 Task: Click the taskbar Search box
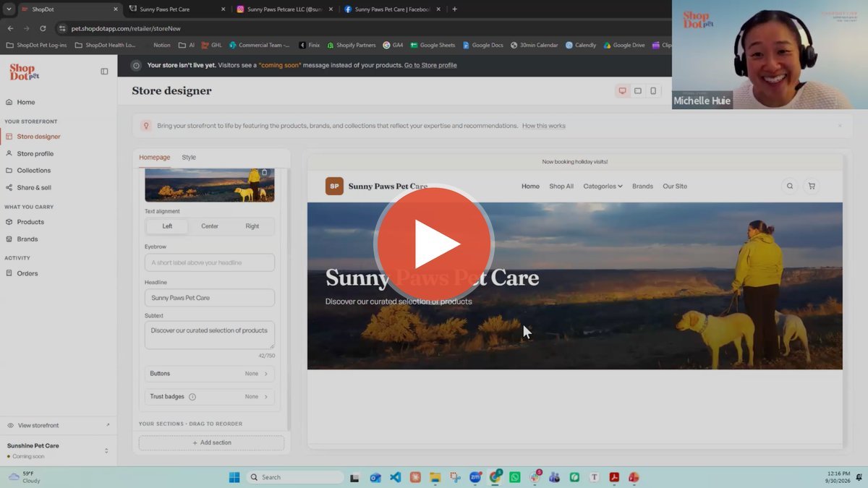tap(295, 477)
